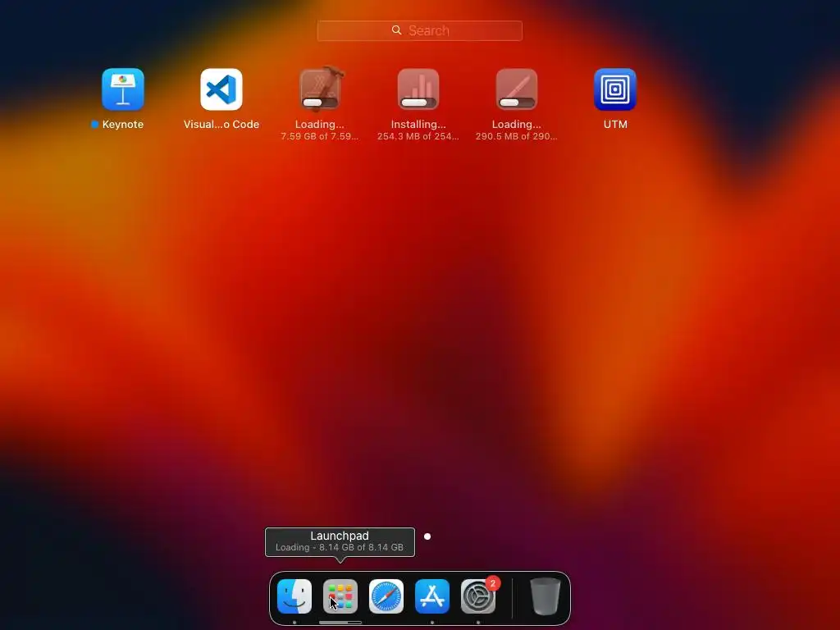Open Safari from the Dock
Image resolution: width=840 pixels, height=630 pixels.
click(386, 596)
